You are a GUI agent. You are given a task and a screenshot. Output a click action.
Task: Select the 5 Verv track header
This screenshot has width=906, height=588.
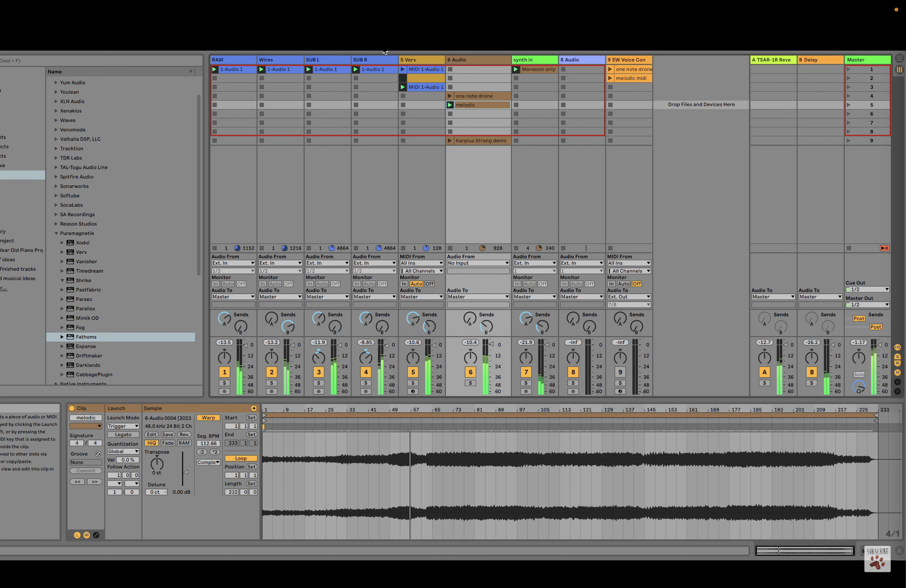click(422, 60)
